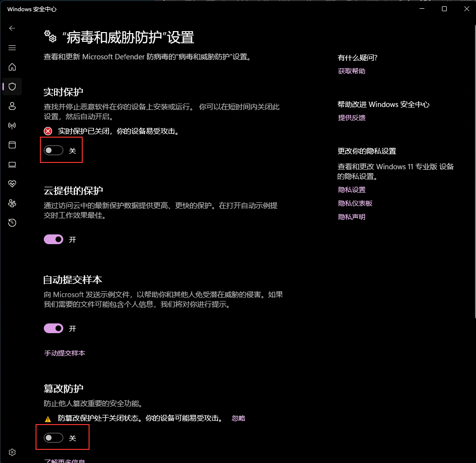Open the 隐私设置 link
The image size is (476, 463).
coord(351,190)
